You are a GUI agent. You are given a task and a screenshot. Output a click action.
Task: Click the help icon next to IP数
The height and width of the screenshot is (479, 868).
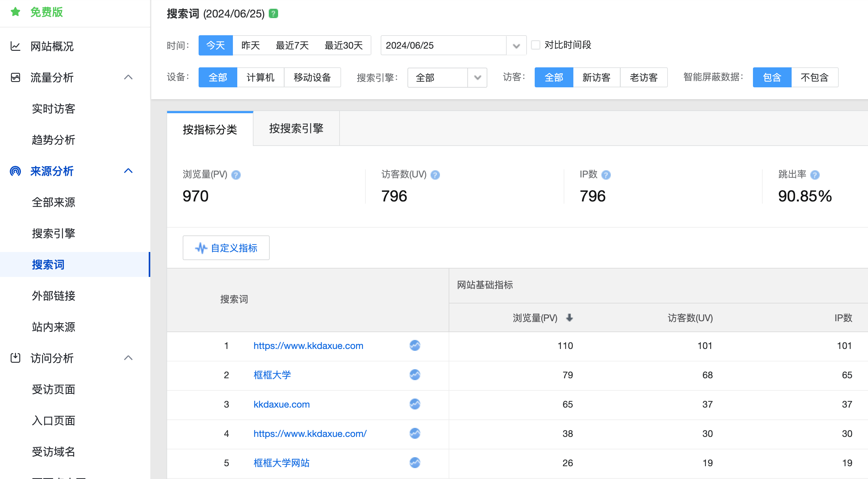[x=606, y=175]
